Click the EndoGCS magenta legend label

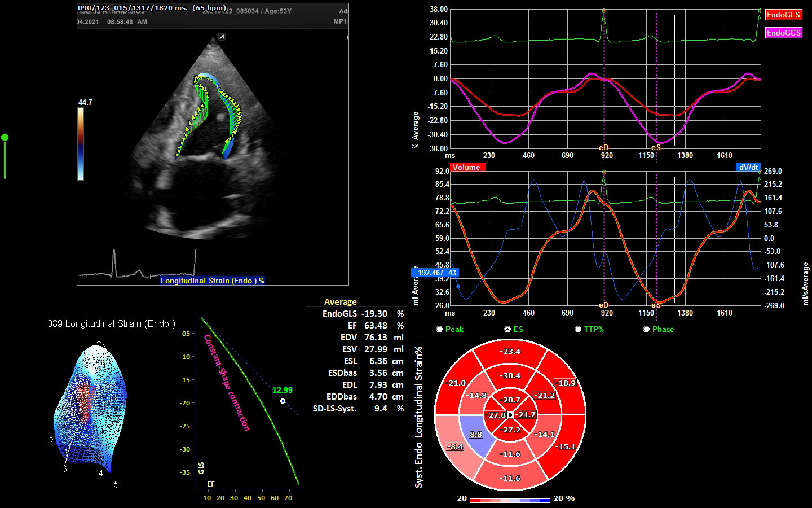[x=783, y=33]
